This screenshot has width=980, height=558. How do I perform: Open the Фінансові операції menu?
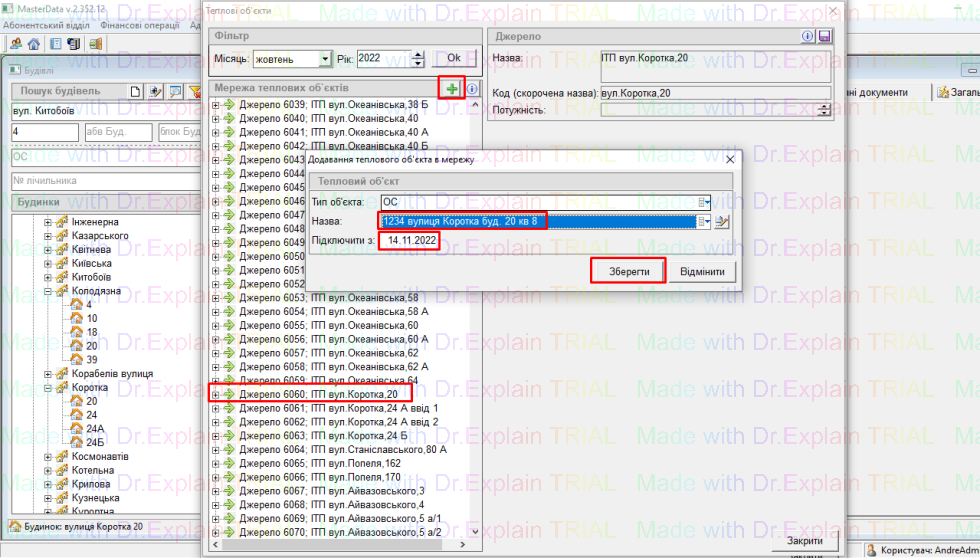pos(141,23)
